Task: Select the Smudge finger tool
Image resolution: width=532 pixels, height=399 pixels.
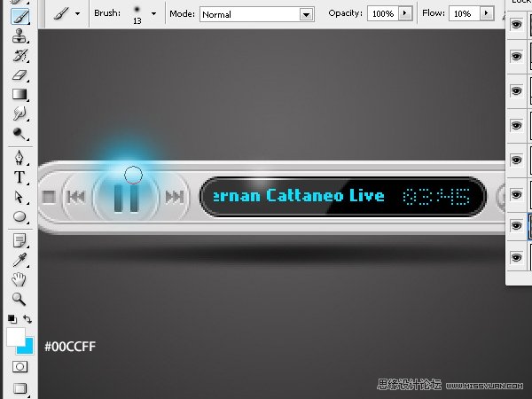Action: 20,113
